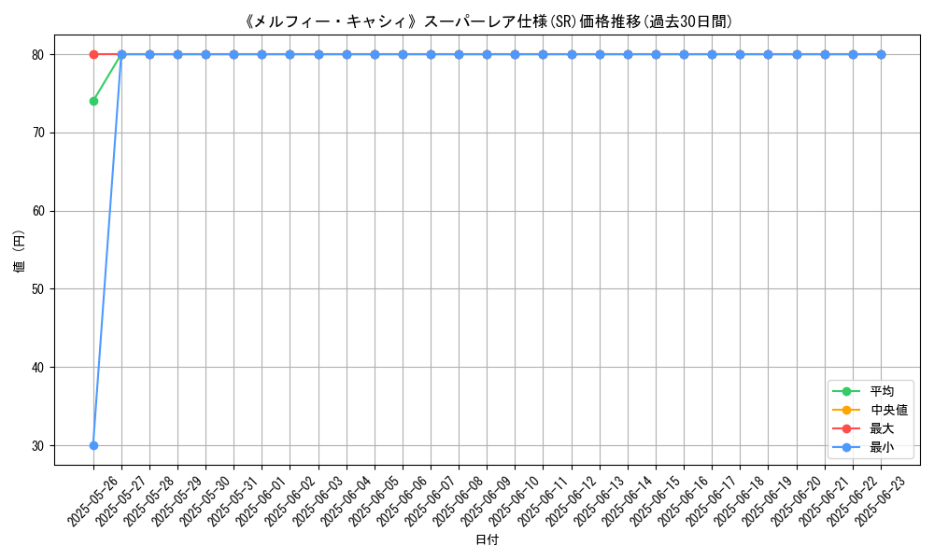
Task: Click the green 平均 data point near 74
Action: coord(93,101)
